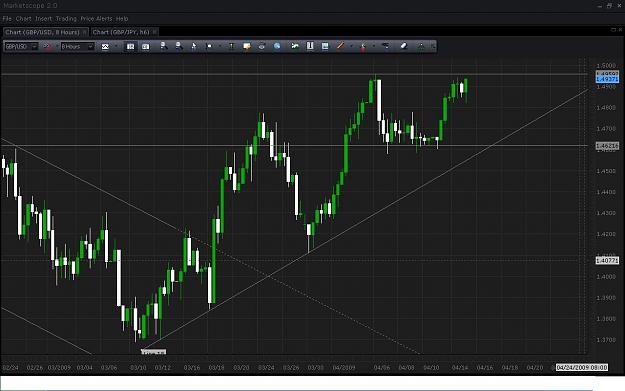Expand the arrow beside the marker label icon

coord(220,47)
